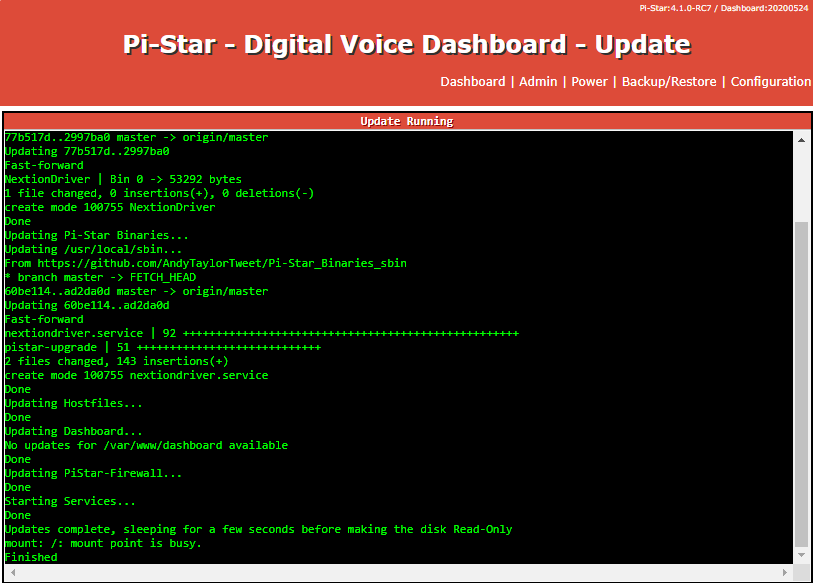813x583 pixels.
Task: Click the Updating Hostfiles output line
Action: point(73,403)
